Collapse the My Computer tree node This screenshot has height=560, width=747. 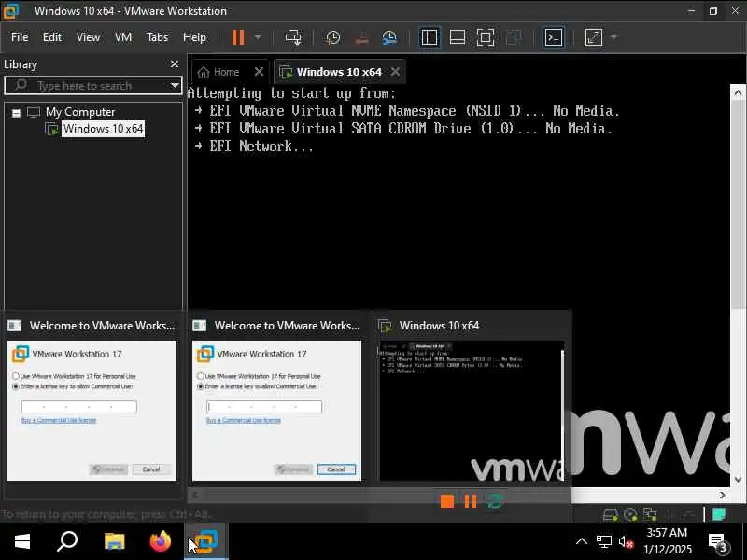coord(16,113)
